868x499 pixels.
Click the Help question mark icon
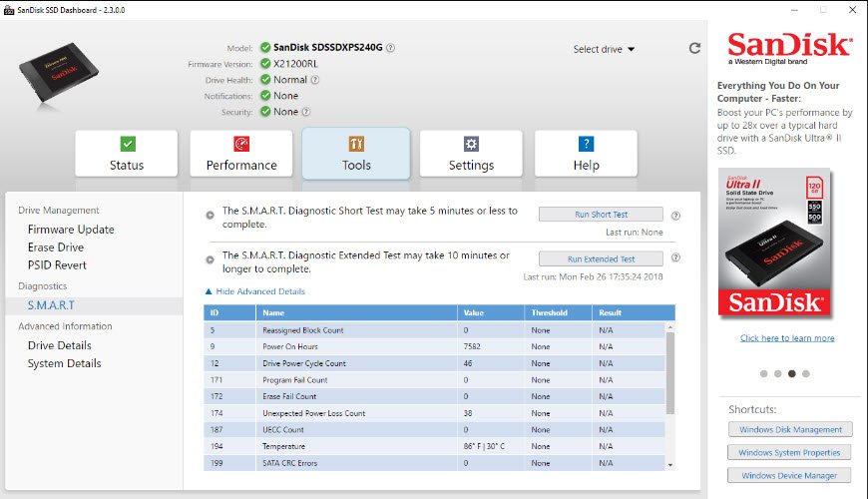tap(586, 144)
